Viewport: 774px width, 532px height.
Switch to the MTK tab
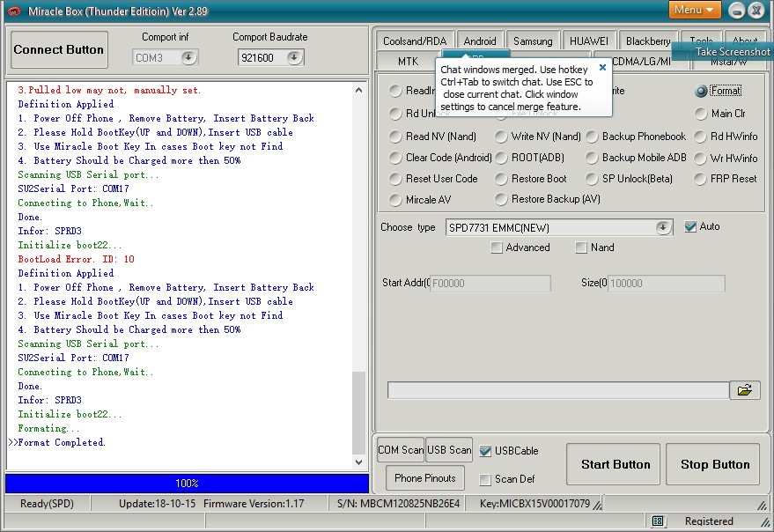[x=409, y=62]
